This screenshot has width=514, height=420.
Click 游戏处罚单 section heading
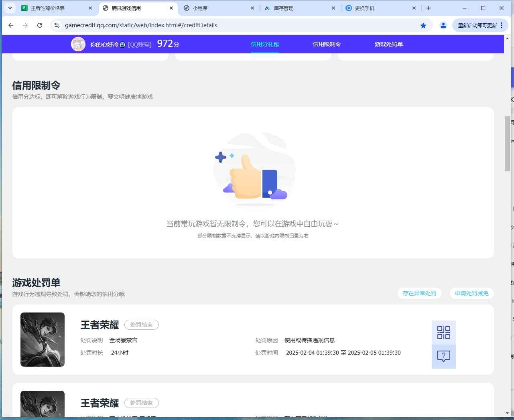coord(36,283)
